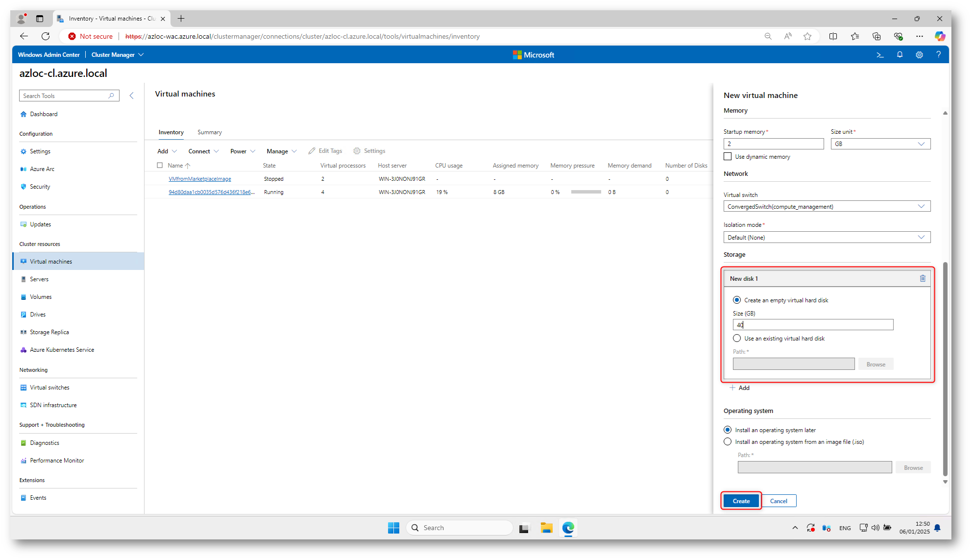Choose install OS from image file (.iso)
Viewport: 972px width, 560px height.
728,441
